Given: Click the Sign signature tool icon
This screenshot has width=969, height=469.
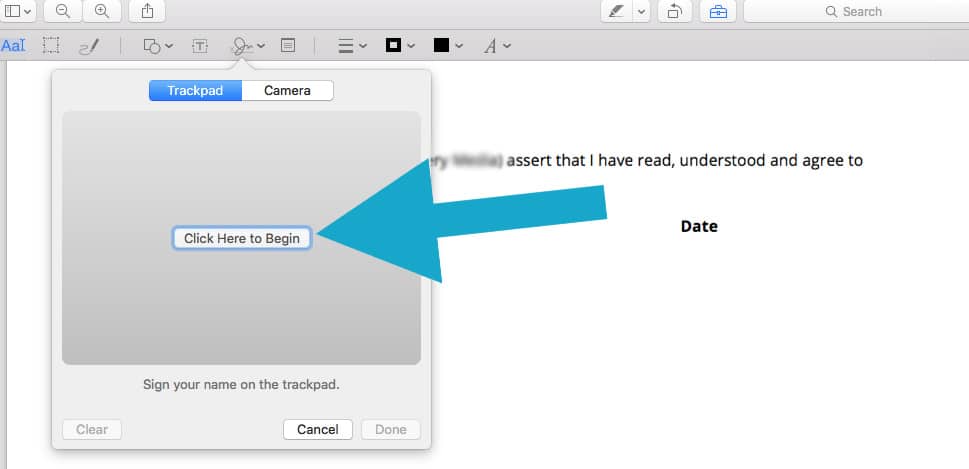Looking at the screenshot, I should 242,46.
